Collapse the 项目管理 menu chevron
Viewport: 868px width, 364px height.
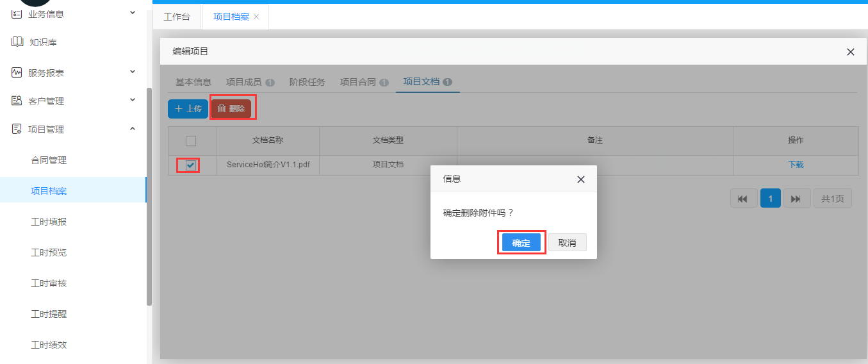133,129
